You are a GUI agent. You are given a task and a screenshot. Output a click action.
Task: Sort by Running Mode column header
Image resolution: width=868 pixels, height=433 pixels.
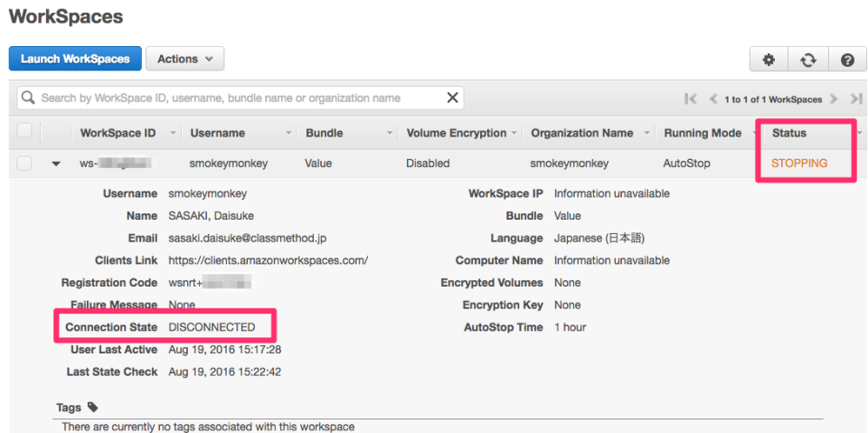click(x=703, y=133)
